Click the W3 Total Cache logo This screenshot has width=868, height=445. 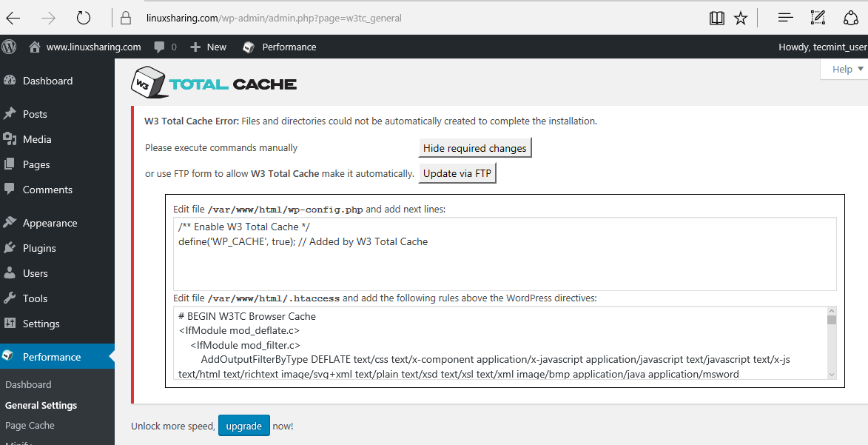click(x=214, y=83)
